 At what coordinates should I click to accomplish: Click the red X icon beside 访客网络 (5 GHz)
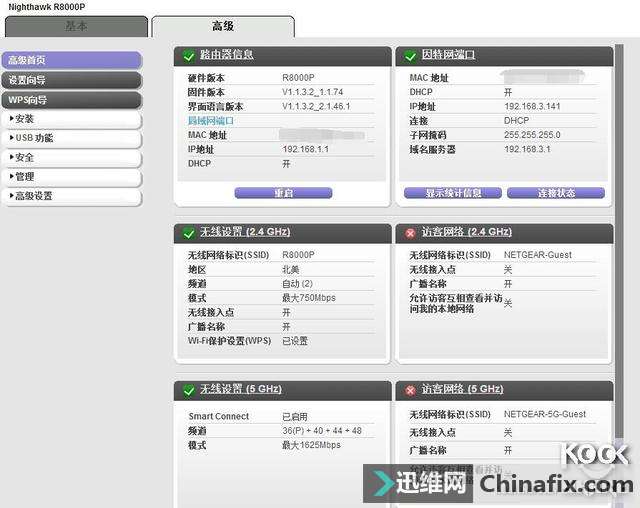click(x=410, y=390)
